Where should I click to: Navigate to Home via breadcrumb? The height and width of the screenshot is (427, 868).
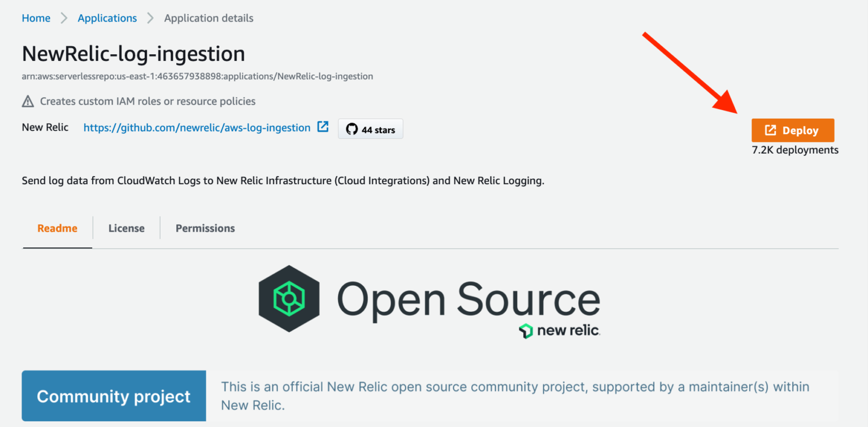36,18
